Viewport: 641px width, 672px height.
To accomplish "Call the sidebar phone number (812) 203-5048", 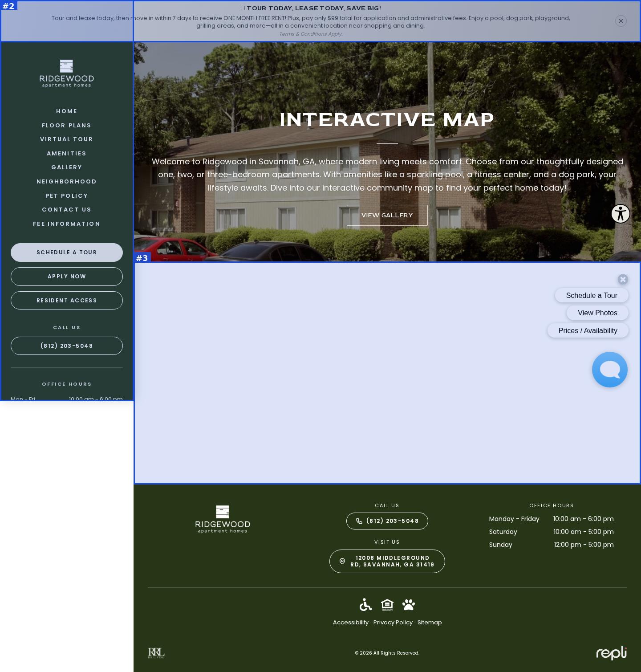I will 67,346.
